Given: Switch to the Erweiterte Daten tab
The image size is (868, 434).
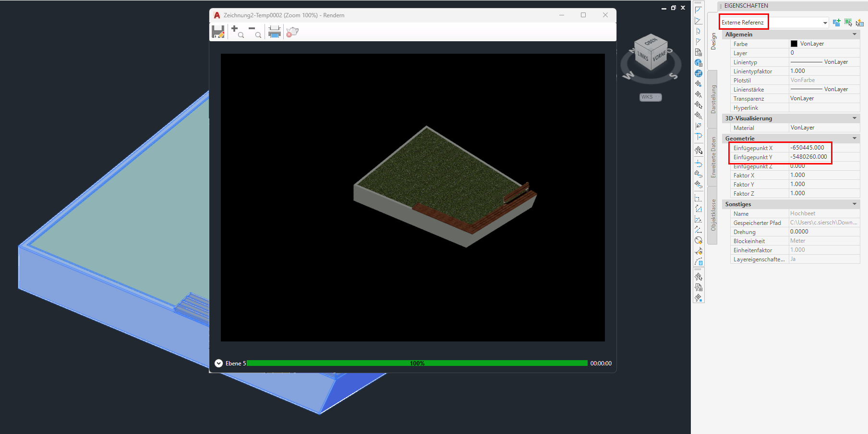Looking at the screenshot, I should tap(713, 157).
